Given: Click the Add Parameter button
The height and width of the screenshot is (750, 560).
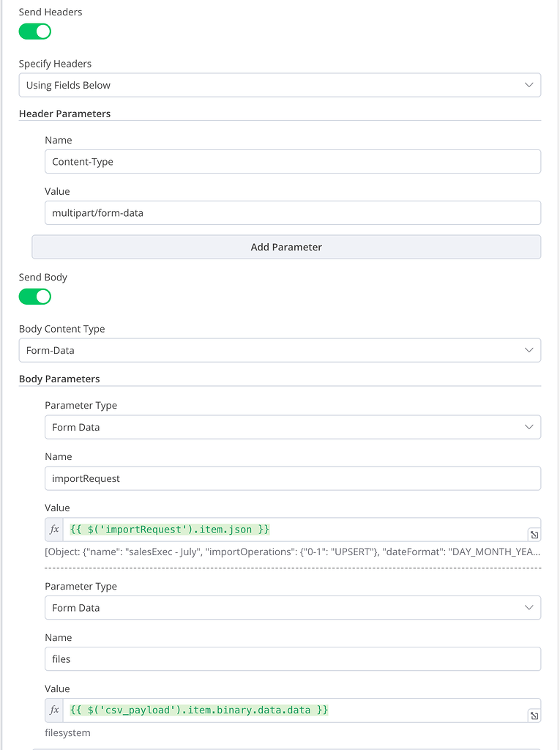Looking at the screenshot, I should pyautogui.click(x=286, y=247).
